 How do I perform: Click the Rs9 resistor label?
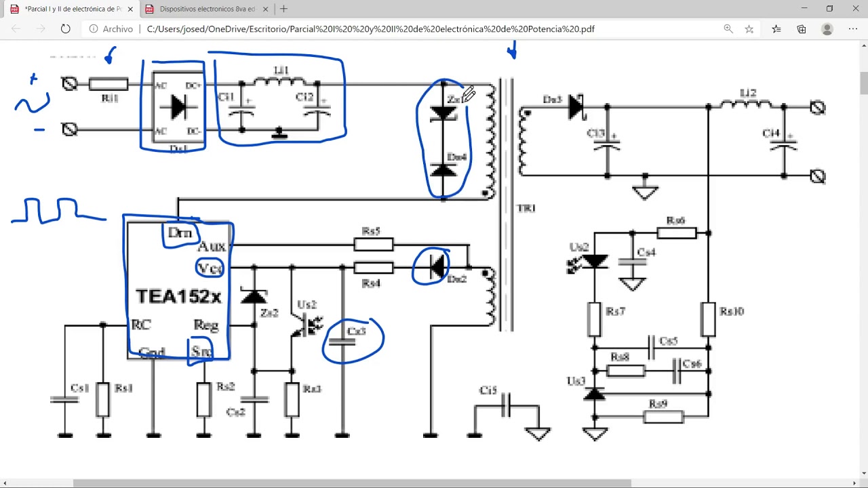(658, 403)
